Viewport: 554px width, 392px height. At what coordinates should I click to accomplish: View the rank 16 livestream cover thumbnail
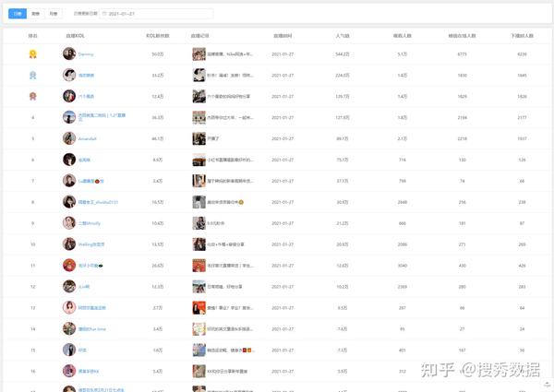click(199, 372)
